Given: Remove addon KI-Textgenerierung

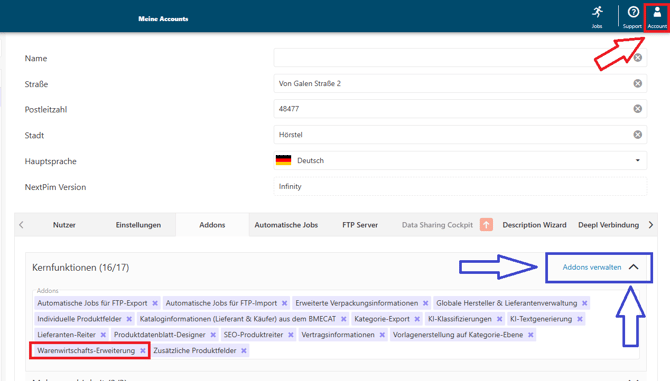Looking at the screenshot, I should [579, 319].
